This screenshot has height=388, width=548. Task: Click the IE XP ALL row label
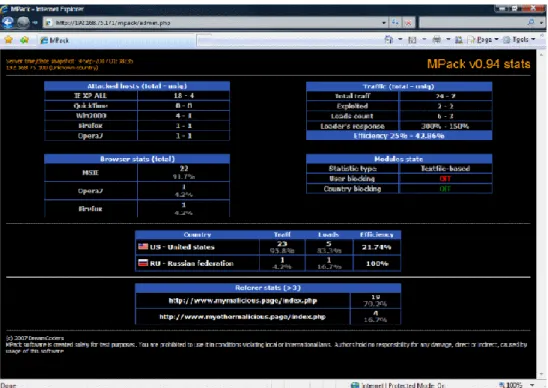(91, 95)
